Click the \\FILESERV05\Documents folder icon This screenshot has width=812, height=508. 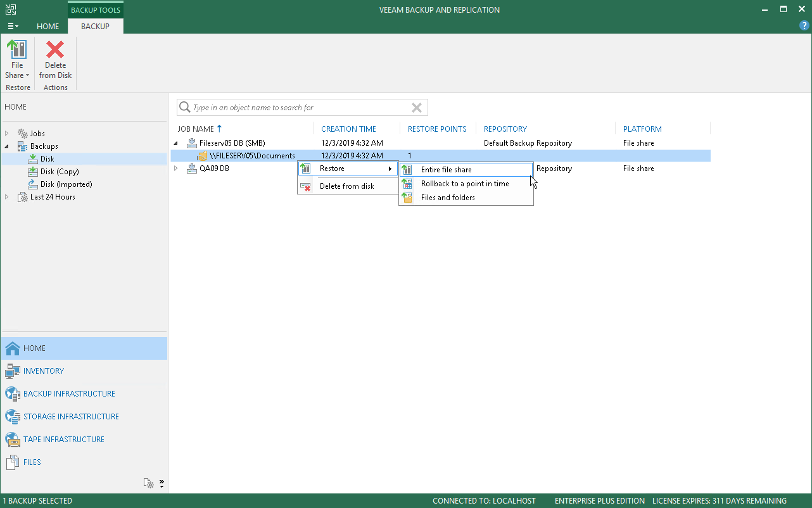coord(202,156)
